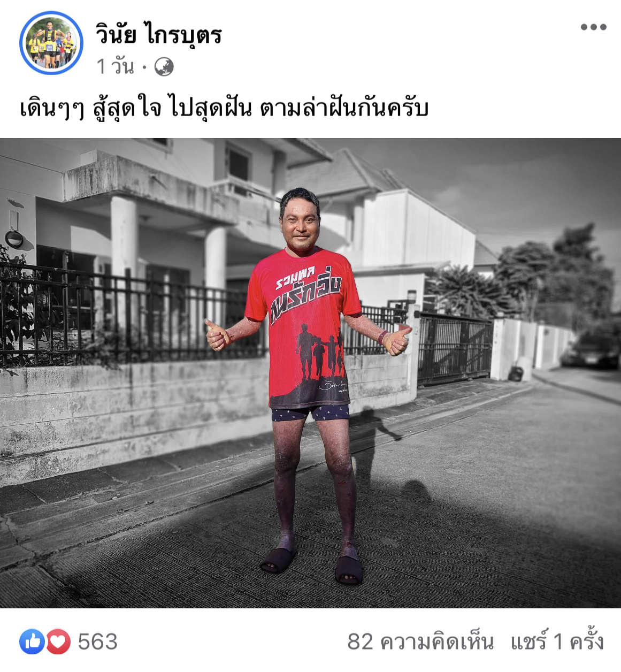Open the post photo in full view
The height and width of the screenshot is (672, 621).
(x=310, y=373)
